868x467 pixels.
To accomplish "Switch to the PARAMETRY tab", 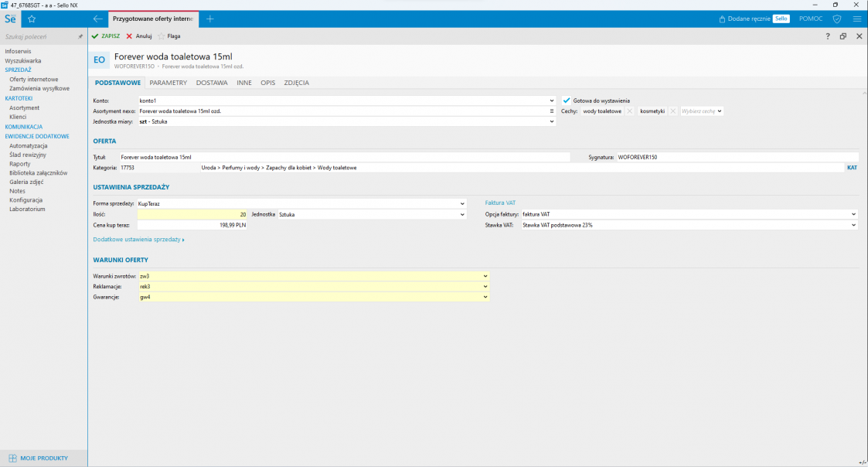I will point(168,83).
